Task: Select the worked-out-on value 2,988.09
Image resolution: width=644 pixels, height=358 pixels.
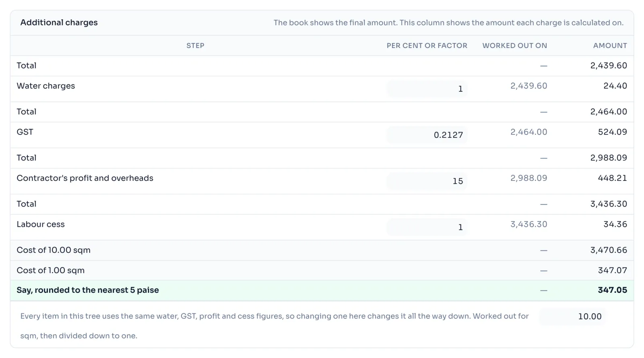Action: click(x=529, y=178)
